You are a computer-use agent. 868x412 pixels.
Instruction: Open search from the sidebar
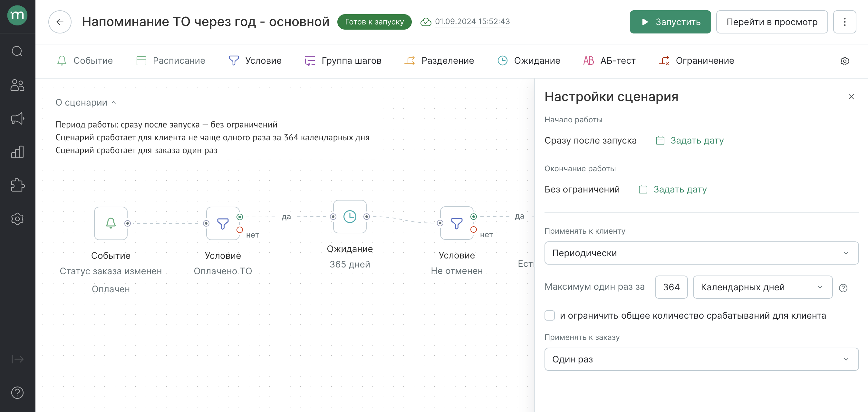click(17, 51)
